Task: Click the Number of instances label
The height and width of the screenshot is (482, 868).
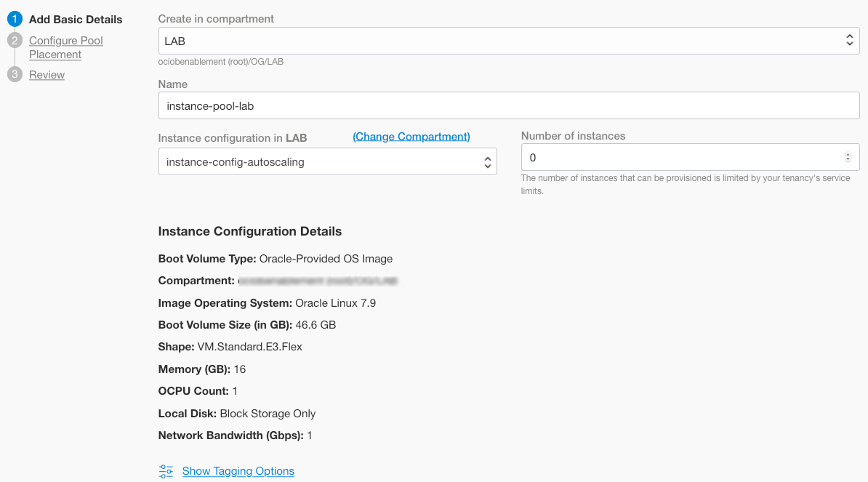Action: point(573,136)
